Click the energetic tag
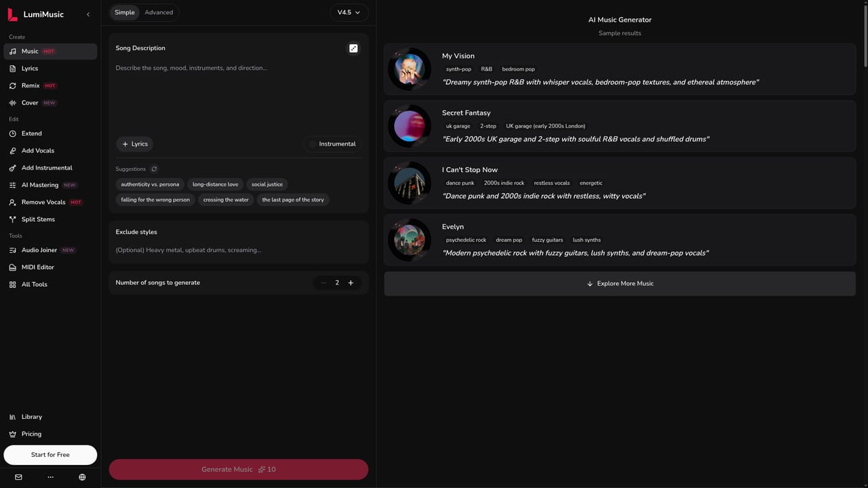Viewport: 868px width, 488px height. pos(591,183)
